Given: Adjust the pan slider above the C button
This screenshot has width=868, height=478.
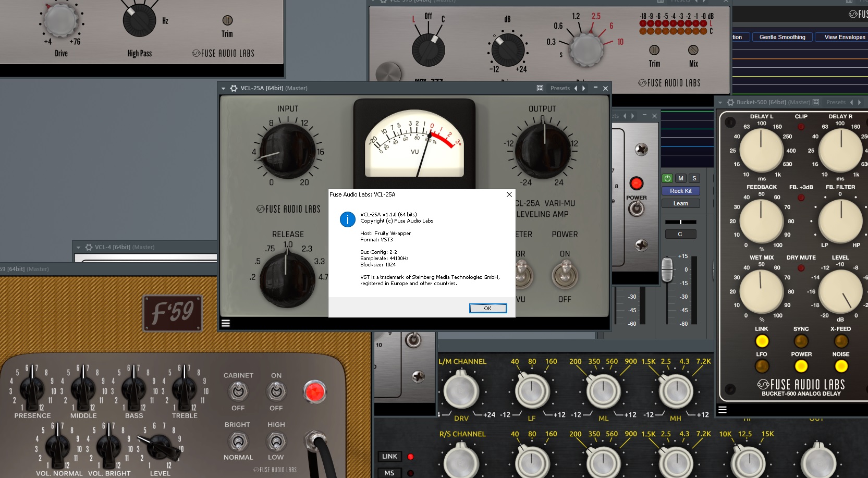Looking at the screenshot, I should click(680, 221).
